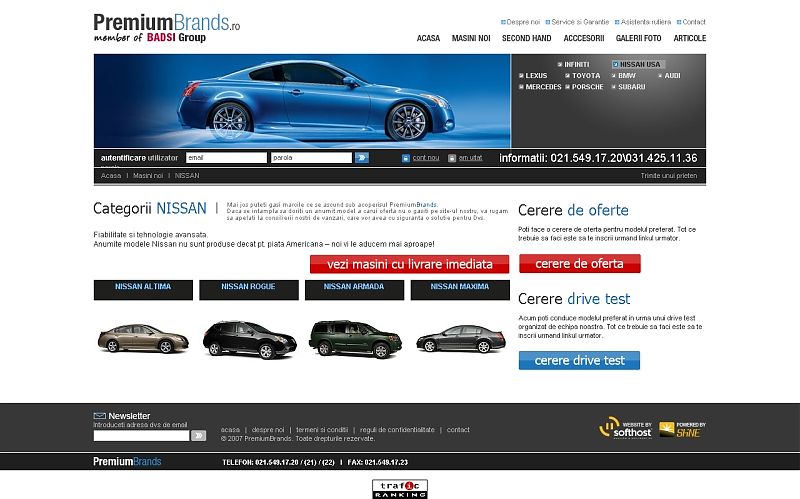Viewport: 800px width, 499px height.
Task: Open ARTICOLE menu
Action: (690, 38)
